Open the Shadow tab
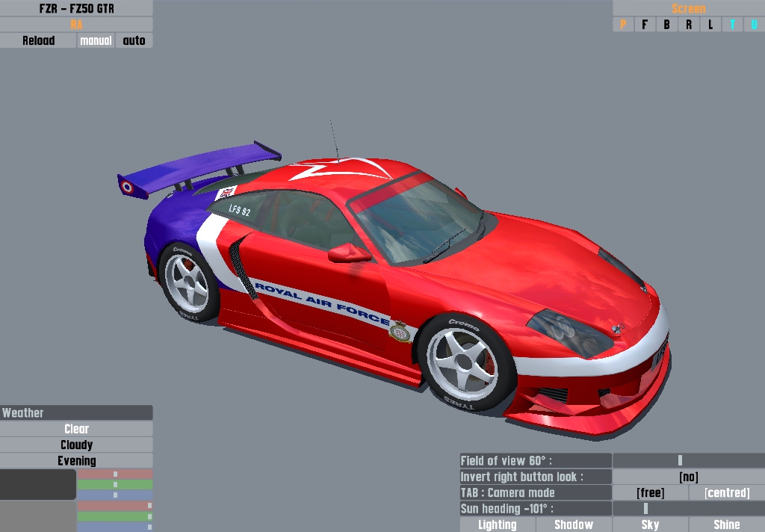 click(x=574, y=525)
